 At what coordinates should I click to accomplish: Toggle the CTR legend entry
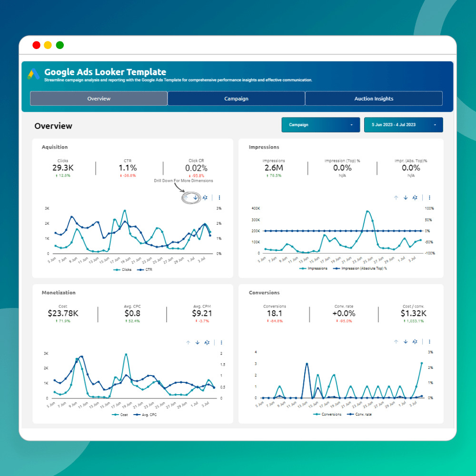tap(145, 269)
